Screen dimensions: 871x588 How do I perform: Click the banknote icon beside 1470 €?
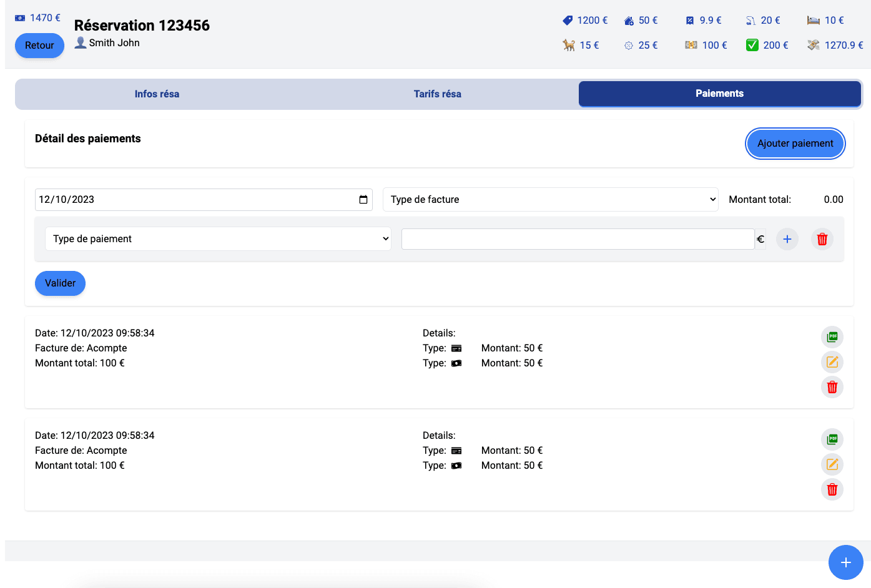click(x=20, y=18)
